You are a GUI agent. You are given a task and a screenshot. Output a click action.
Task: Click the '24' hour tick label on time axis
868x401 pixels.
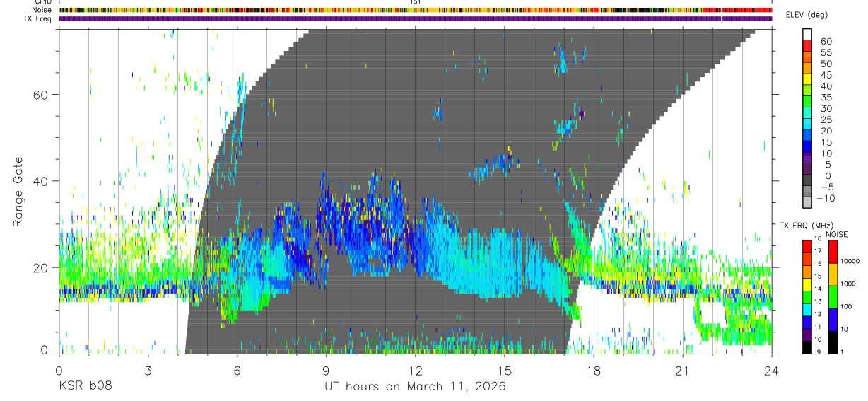pyautogui.click(x=772, y=371)
